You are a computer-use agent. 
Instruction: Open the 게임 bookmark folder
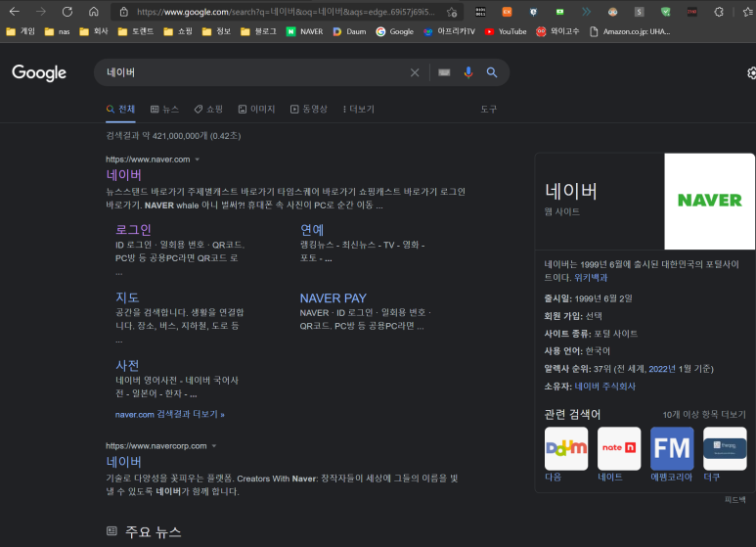tap(21, 31)
